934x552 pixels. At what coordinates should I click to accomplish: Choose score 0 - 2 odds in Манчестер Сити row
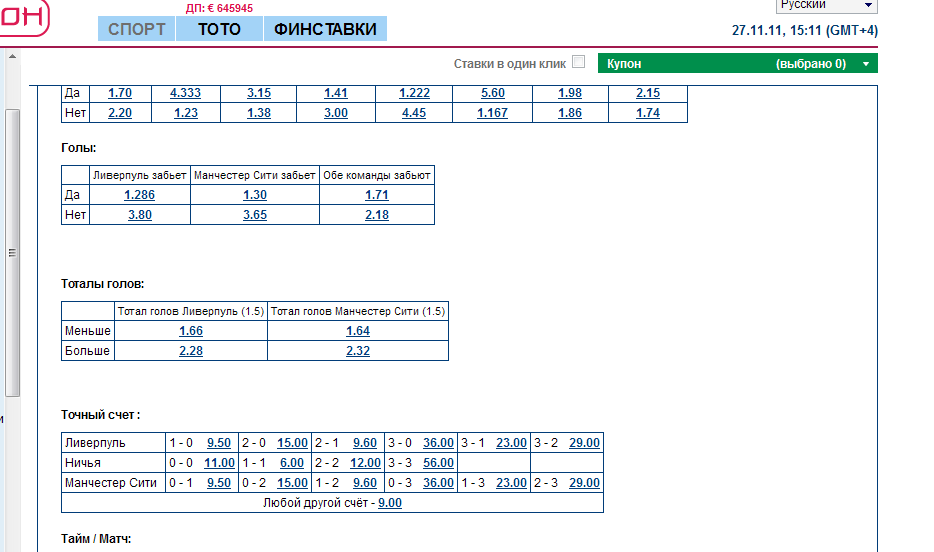(292, 482)
